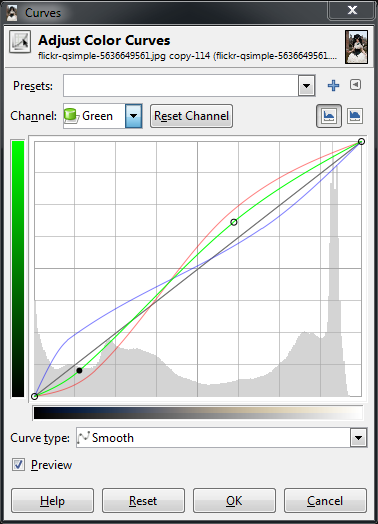The image size is (378, 524).
Task: Switch to linear histogram view
Action: pos(329,116)
